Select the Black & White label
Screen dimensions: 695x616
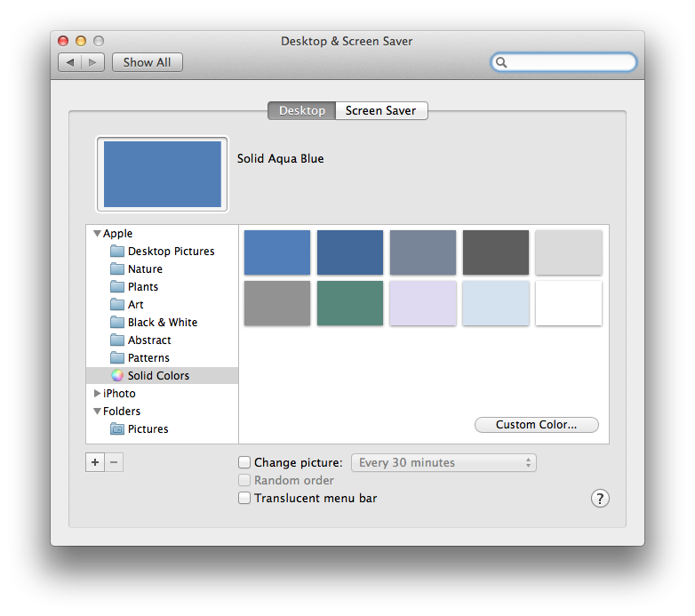pyautogui.click(x=163, y=322)
